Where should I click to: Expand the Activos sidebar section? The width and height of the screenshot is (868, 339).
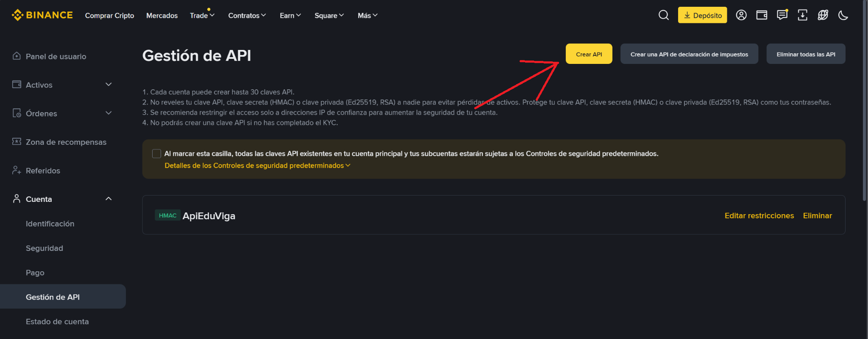click(108, 85)
